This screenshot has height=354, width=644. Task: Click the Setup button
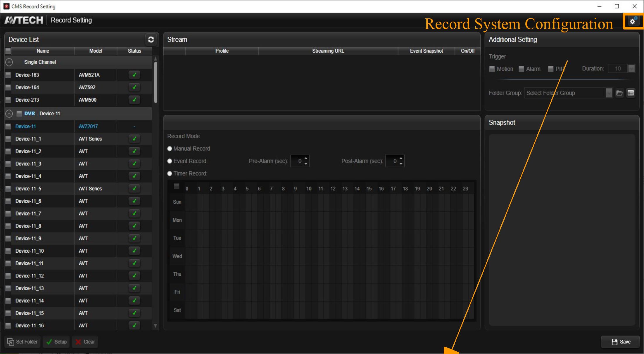(x=56, y=342)
